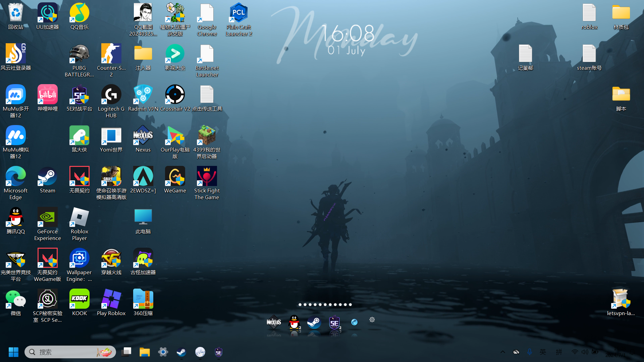Select the UU加速器 desktop shortcut

tap(48, 17)
